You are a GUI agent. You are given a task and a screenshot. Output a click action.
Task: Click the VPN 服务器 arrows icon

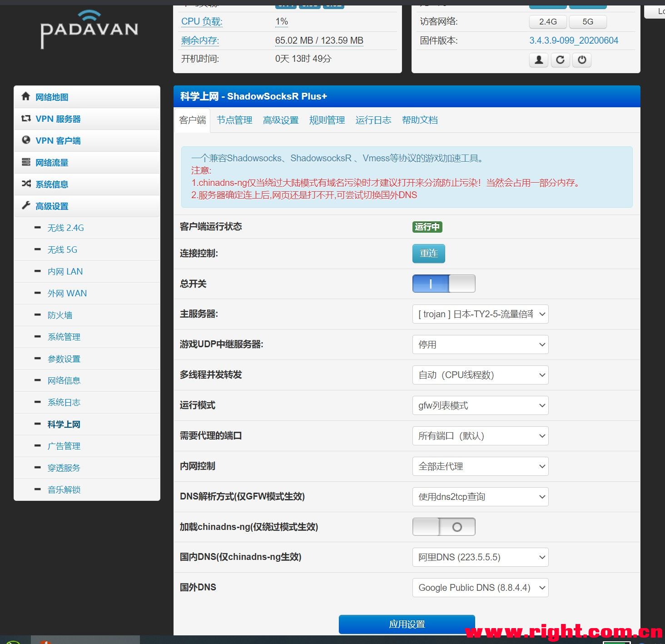(x=26, y=119)
